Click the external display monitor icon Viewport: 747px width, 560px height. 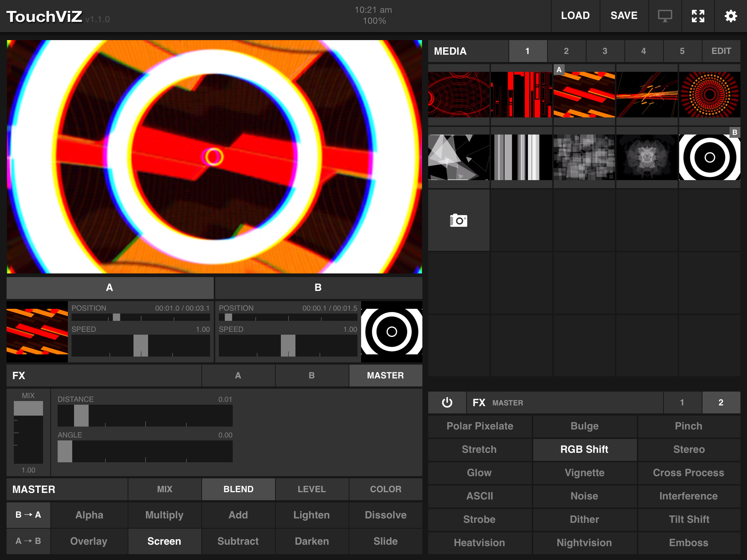pyautogui.click(x=665, y=16)
